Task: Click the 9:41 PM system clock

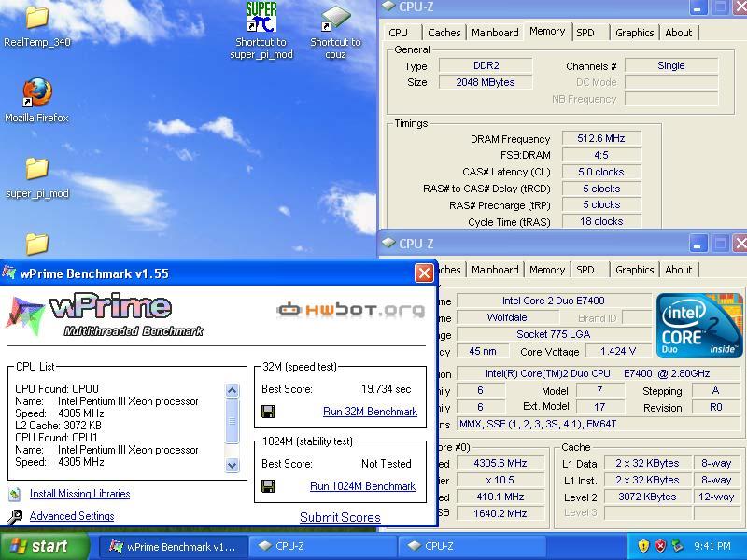Action: click(x=712, y=546)
